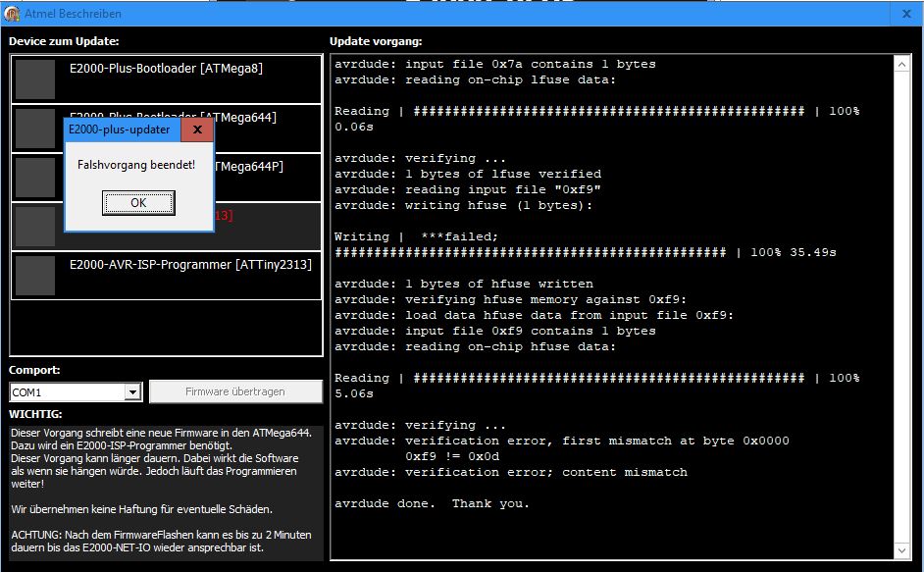The height and width of the screenshot is (572, 924).
Task: Select E2000-Plus-Bootloader [ATMega8] device
Action: [x=166, y=78]
